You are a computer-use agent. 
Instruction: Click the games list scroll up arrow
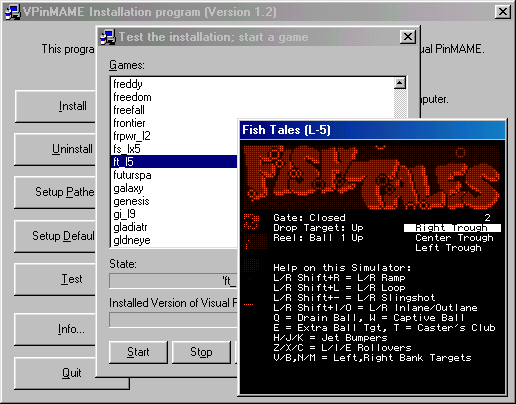(400, 83)
